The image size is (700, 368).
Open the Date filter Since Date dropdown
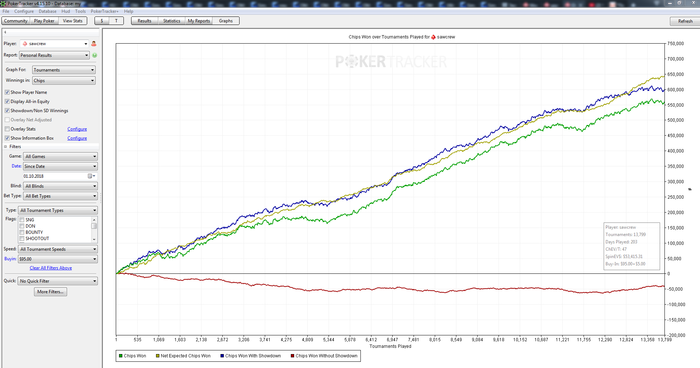[60, 167]
